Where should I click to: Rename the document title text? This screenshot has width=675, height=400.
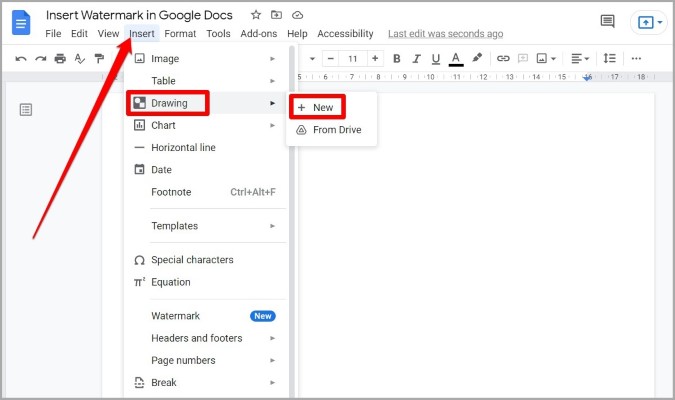click(139, 15)
